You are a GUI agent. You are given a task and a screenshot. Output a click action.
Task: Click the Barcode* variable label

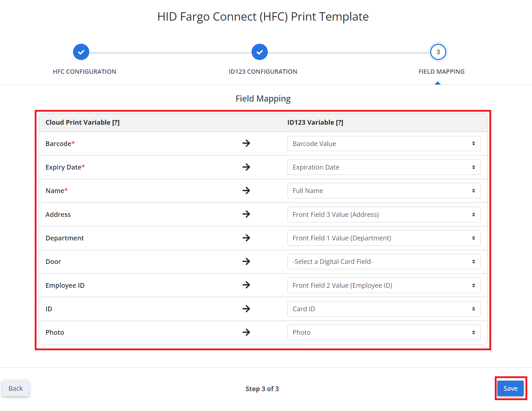point(60,144)
